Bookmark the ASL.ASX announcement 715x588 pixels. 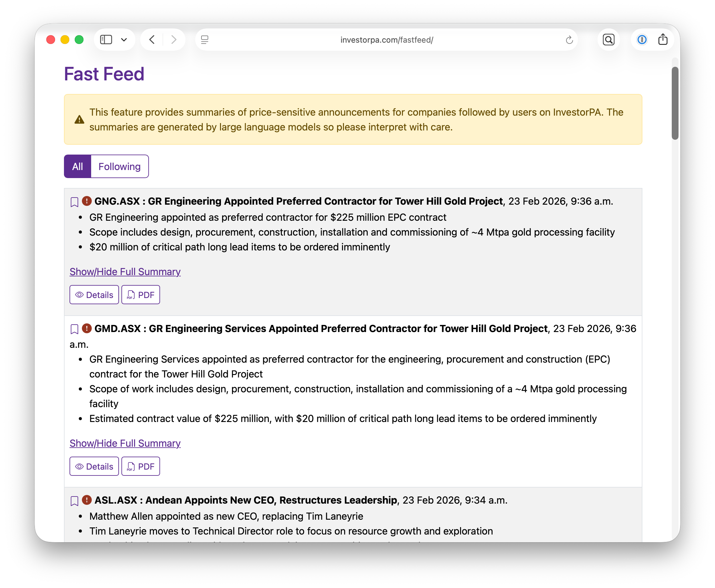(74, 501)
